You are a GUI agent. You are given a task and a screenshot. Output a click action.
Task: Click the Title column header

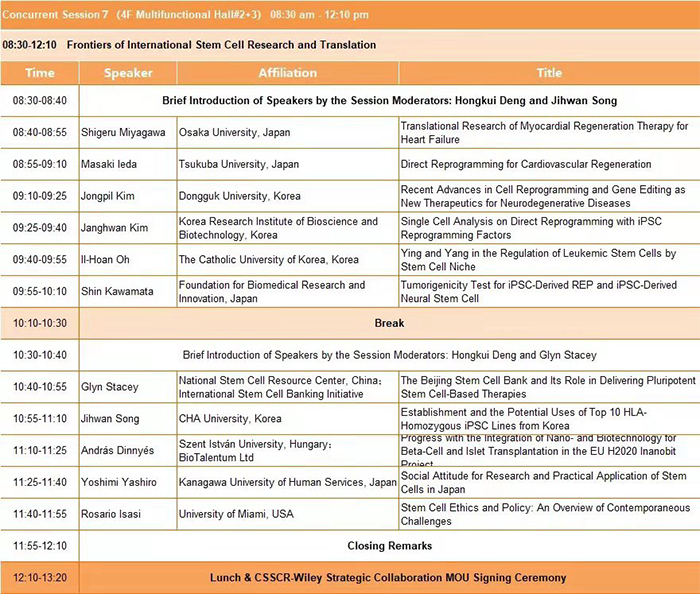548,73
